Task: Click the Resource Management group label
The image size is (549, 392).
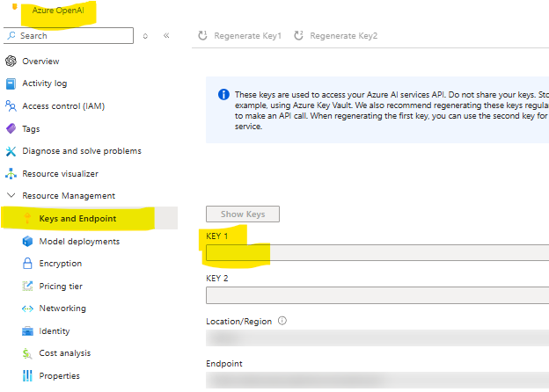Action: click(x=69, y=196)
